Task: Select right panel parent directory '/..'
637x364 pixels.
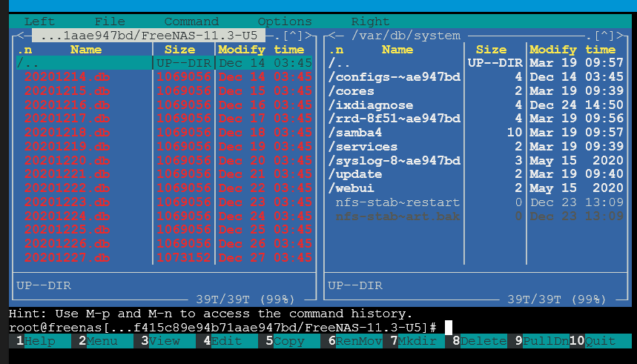Action: coord(476,63)
